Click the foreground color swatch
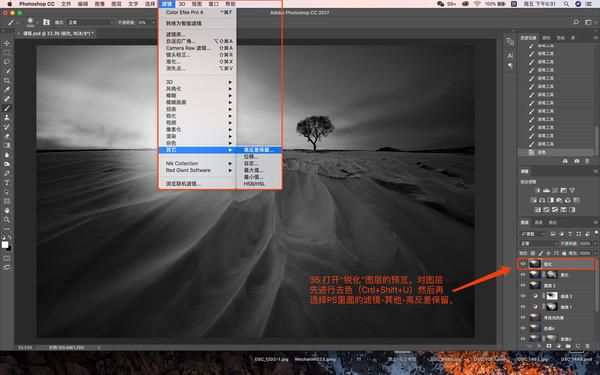The height and width of the screenshot is (375, 600). (x=5, y=245)
